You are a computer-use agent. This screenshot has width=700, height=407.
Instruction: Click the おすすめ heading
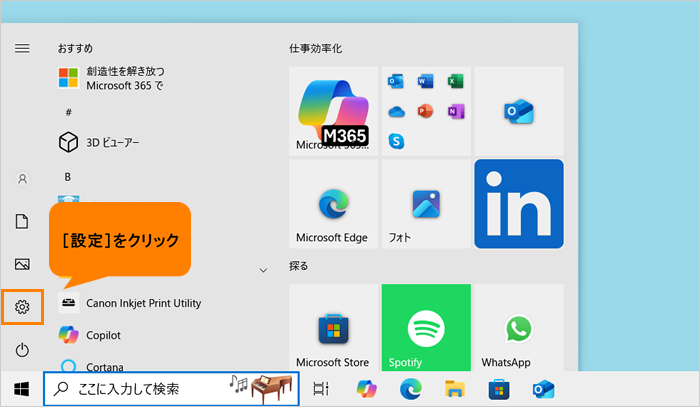tap(75, 48)
